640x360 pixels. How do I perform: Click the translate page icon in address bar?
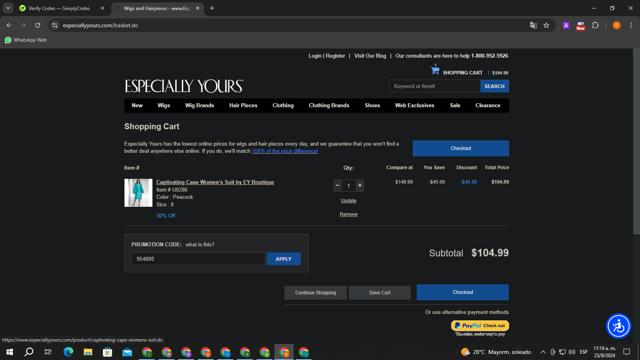(x=533, y=25)
